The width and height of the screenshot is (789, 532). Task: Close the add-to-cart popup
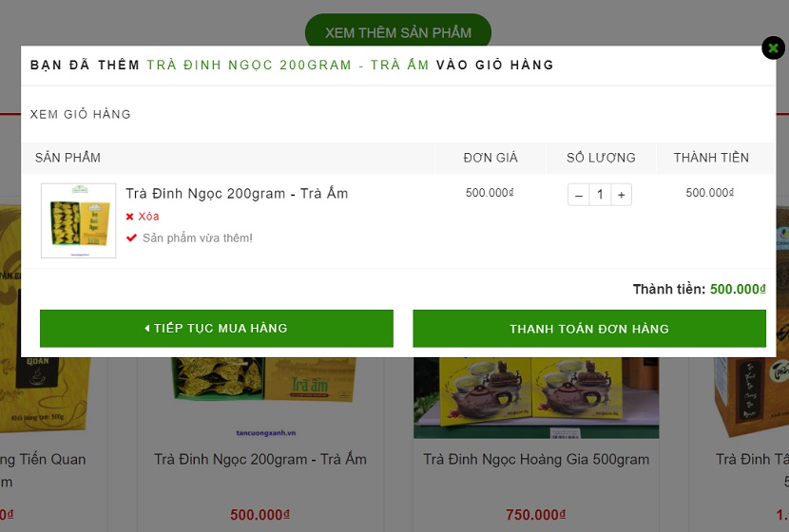tap(773, 47)
